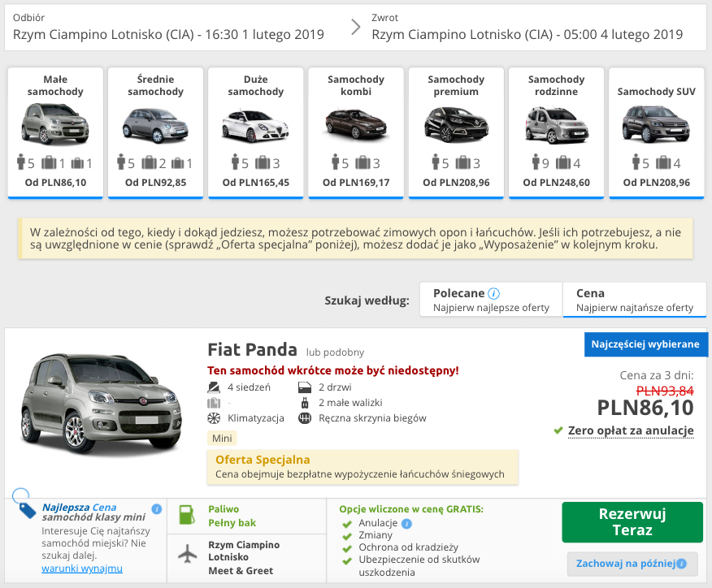Select the Samochody kombi category card
Viewport: 712px width, 588px height.
click(x=356, y=133)
